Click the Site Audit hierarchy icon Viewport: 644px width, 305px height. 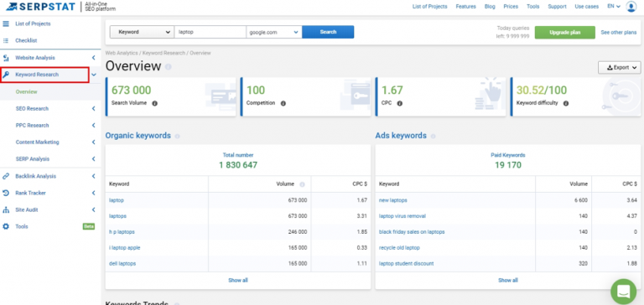[x=6, y=209]
